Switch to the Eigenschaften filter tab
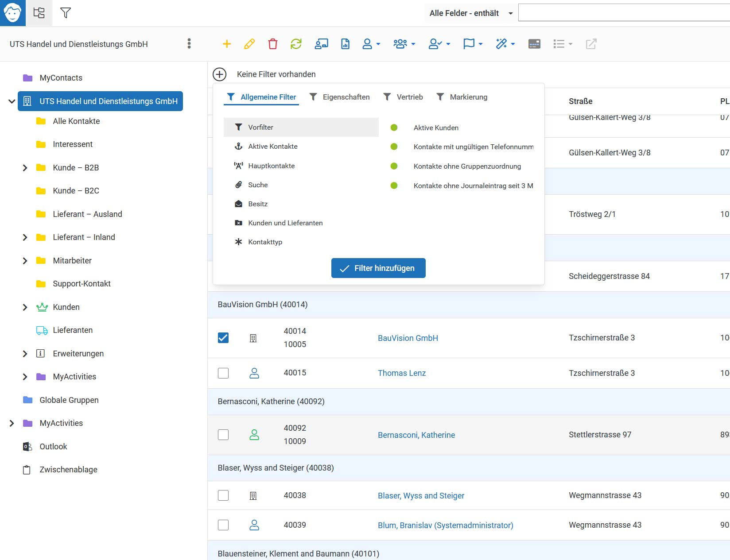This screenshot has width=730, height=560. point(339,97)
